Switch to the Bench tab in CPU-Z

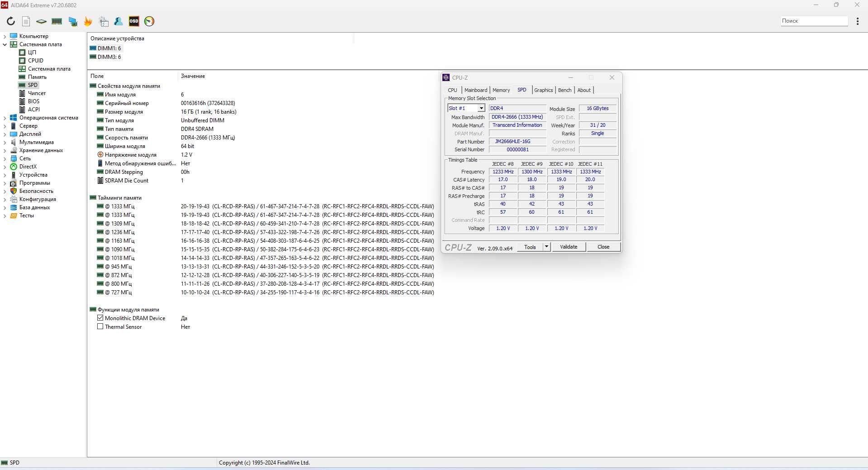point(565,90)
